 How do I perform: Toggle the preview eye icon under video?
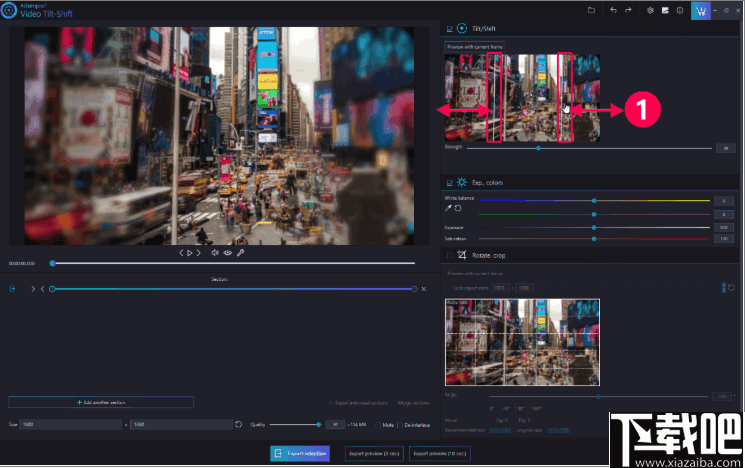pyautogui.click(x=228, y=253)
